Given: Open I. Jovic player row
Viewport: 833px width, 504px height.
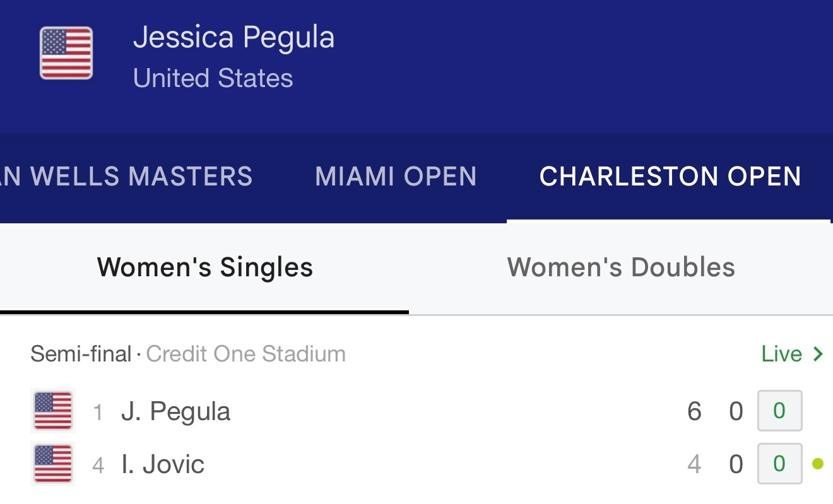Looking at the screenshot, I should 163,465.
